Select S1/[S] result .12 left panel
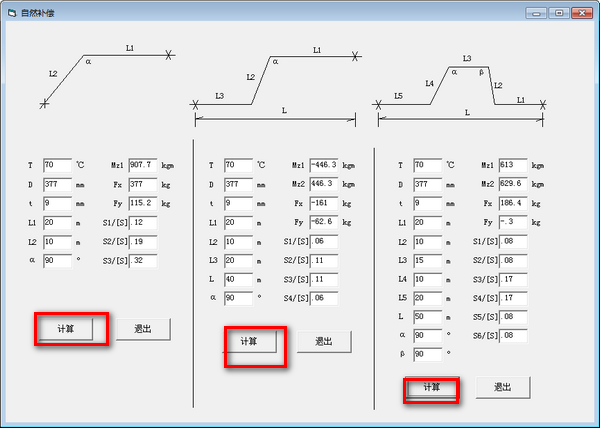 143,223
